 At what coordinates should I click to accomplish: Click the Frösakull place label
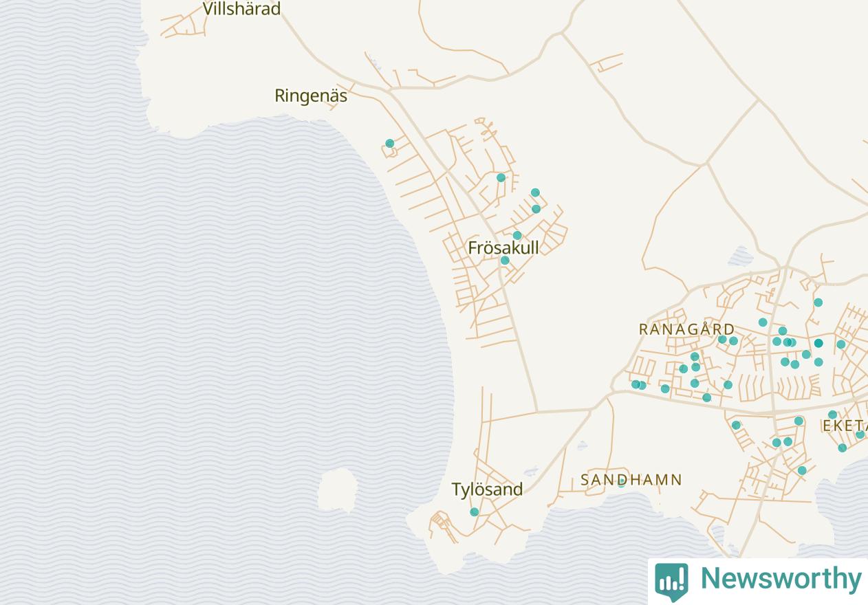click(503, 247)
